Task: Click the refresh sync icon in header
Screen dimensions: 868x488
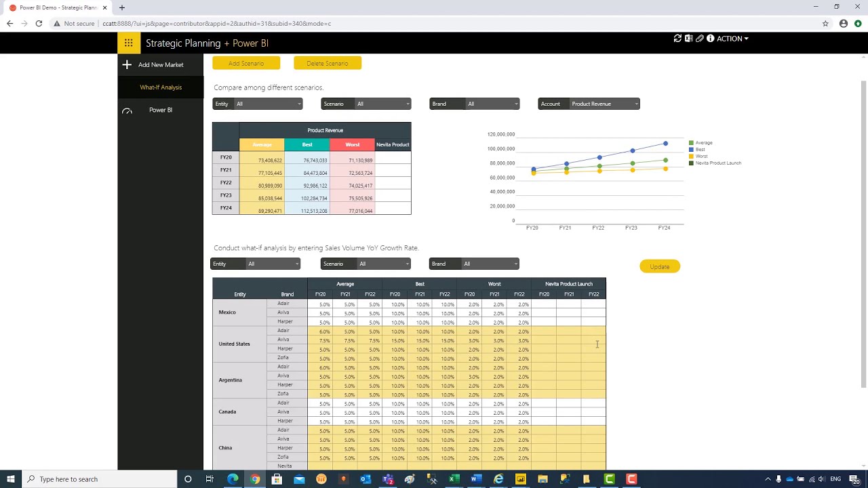Action: pos(677,39)
